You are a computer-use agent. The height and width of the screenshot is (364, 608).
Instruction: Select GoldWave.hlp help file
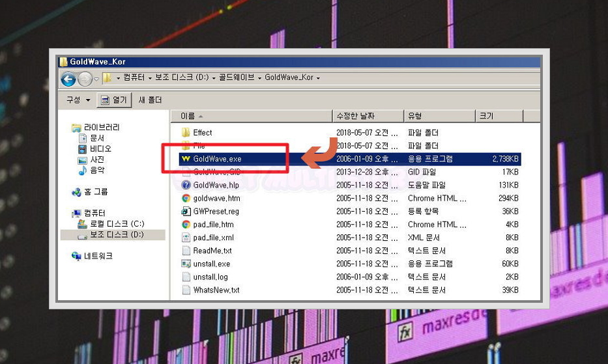pyautogui.click(x=216, y=185)
